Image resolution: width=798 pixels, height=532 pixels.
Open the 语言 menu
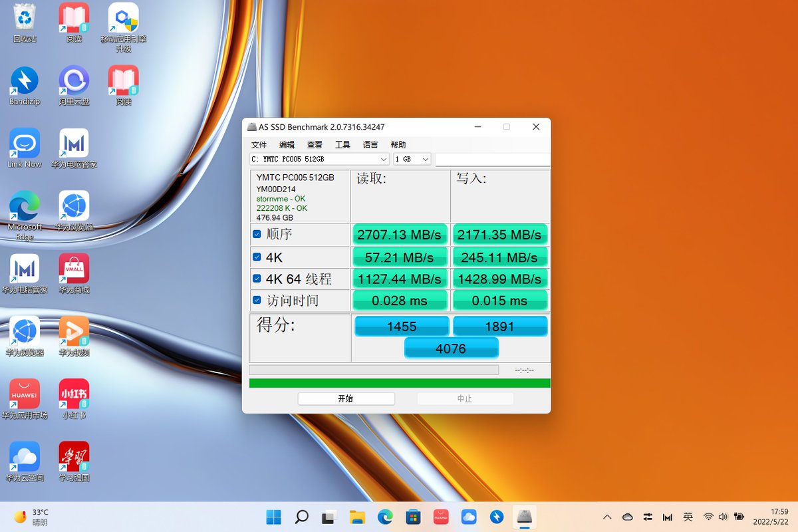370,145
